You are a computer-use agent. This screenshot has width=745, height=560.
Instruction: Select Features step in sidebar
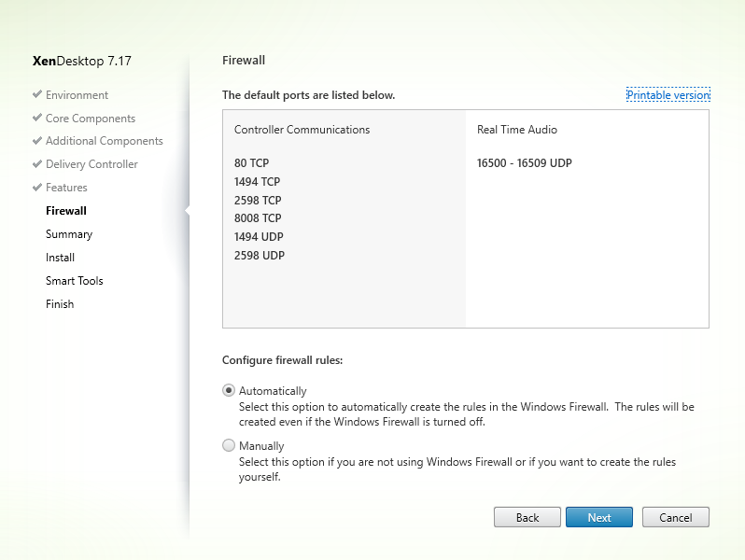[x=66, y=188]
